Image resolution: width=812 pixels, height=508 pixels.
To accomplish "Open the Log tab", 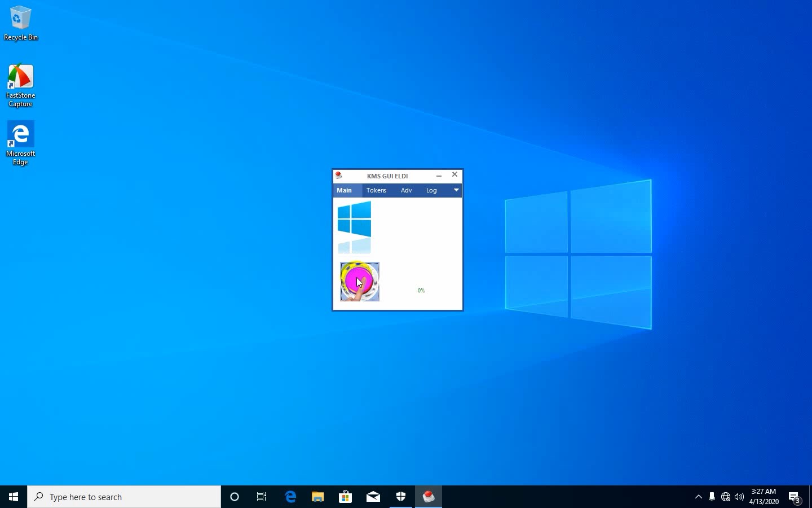I will pos(431,190).
